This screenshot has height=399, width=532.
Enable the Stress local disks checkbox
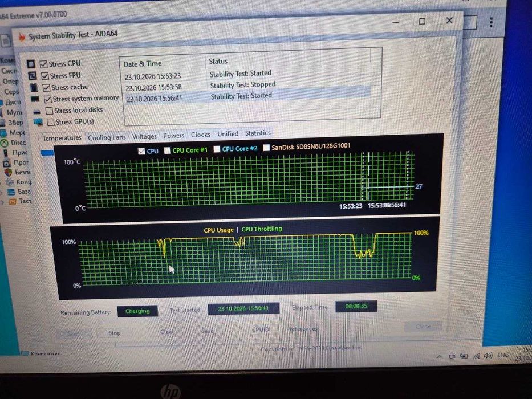[x=49, y=111]
